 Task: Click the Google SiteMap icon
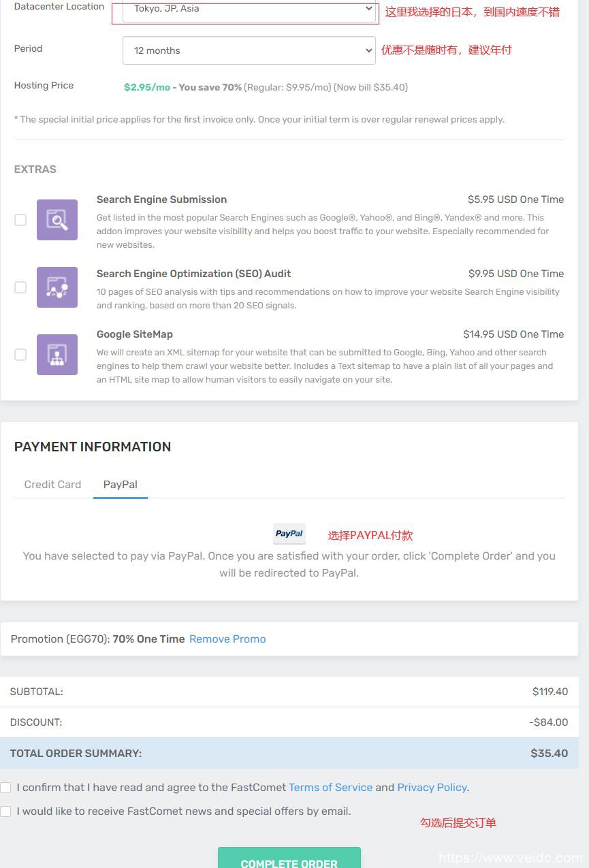(x=57, y=355)
